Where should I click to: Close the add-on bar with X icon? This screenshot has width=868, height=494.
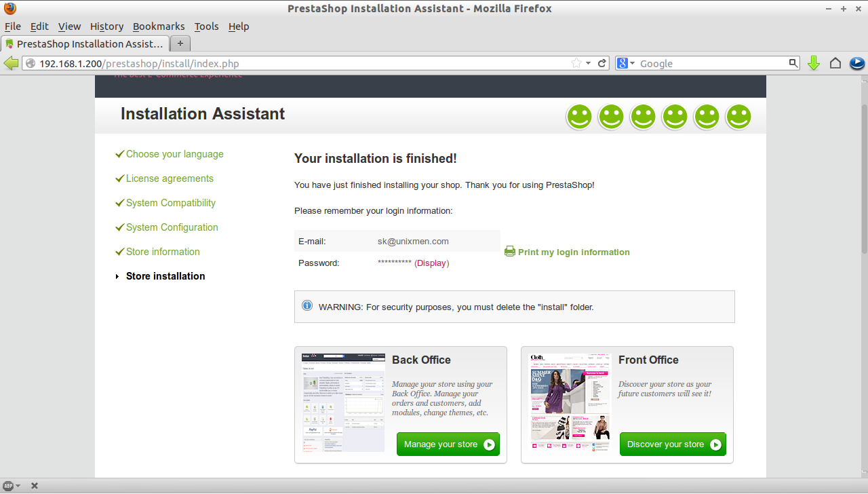pyautogui.click(x=35, y=486)
